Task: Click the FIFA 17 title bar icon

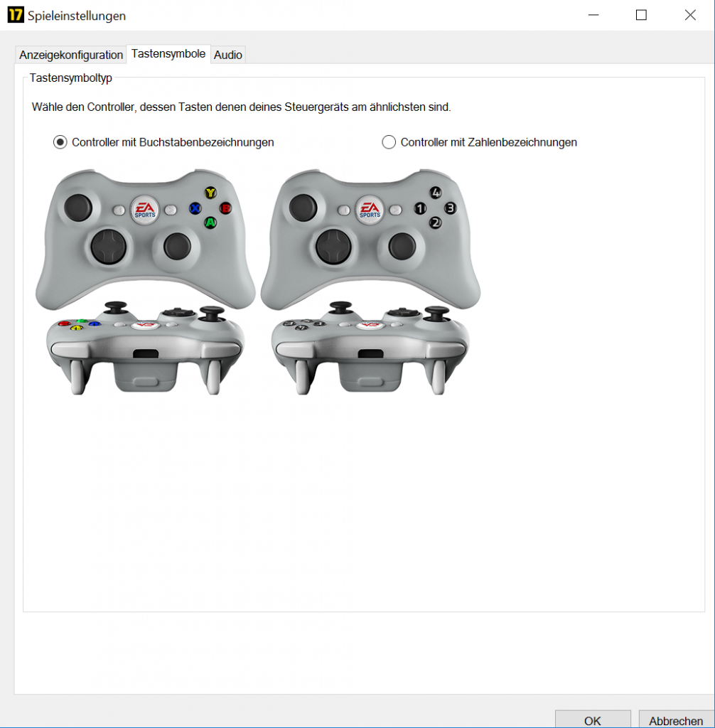Action: (16, 15)
